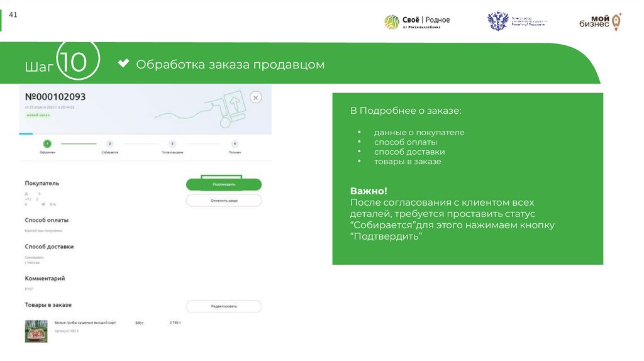This screenshot has height=361, width=644.
Task: Click the Товары в заказе heading
Action: click(x=48, y=305)
